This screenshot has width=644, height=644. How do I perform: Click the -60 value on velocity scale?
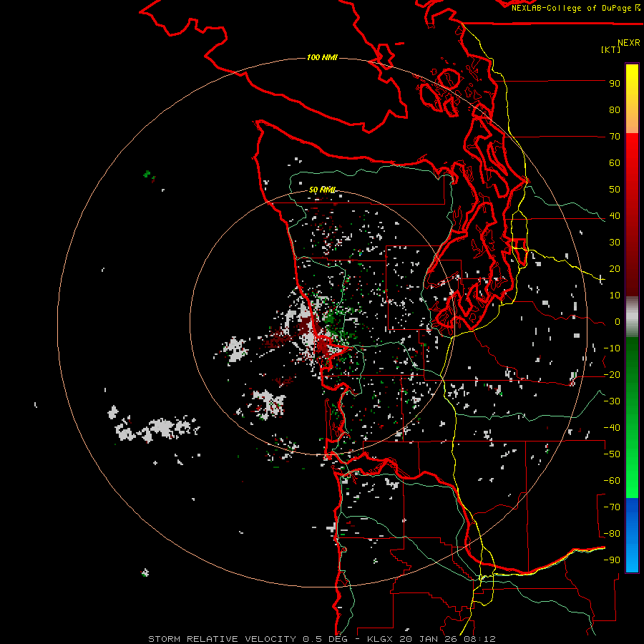612,481
